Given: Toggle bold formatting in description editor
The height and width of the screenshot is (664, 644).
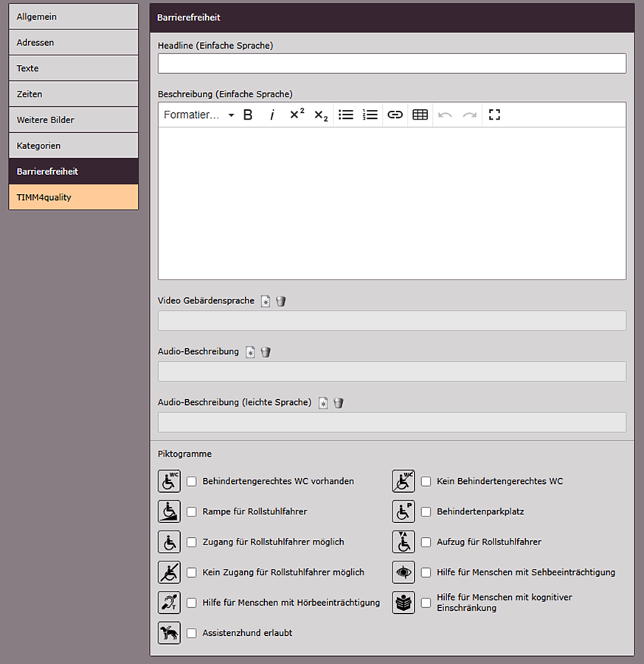Looking at the screenshot, I should 248,115.
